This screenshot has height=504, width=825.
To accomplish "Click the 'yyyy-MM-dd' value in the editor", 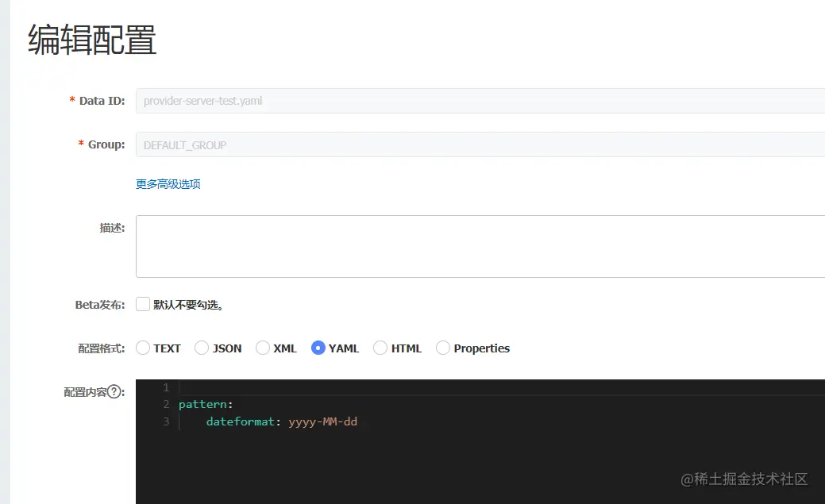I will tap(323, 422).
